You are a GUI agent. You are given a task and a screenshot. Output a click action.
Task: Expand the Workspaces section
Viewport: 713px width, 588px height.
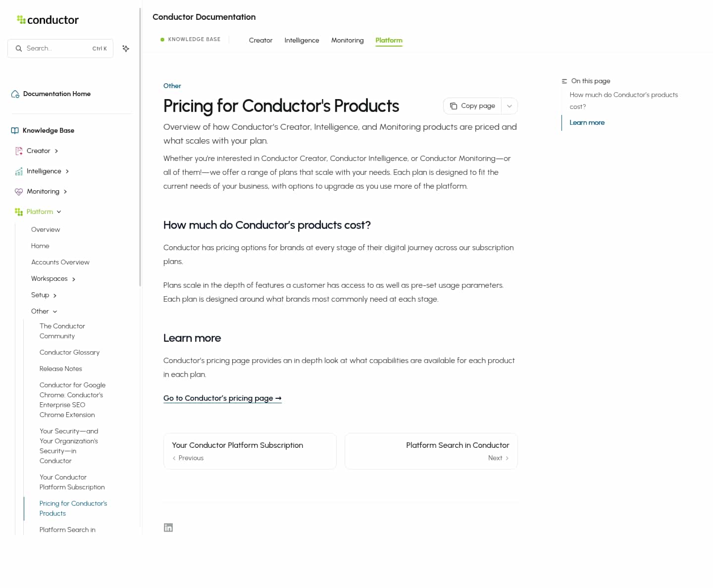pyautogui.click(x=74, y=279)
